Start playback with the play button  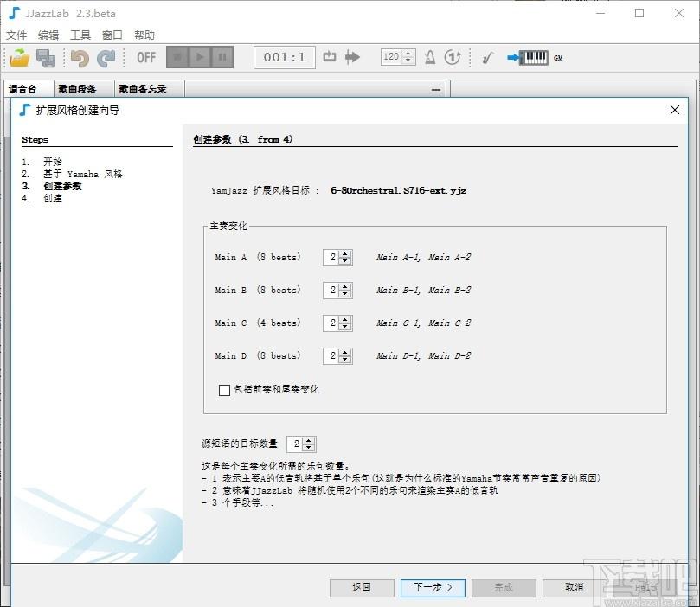point(200,57)
